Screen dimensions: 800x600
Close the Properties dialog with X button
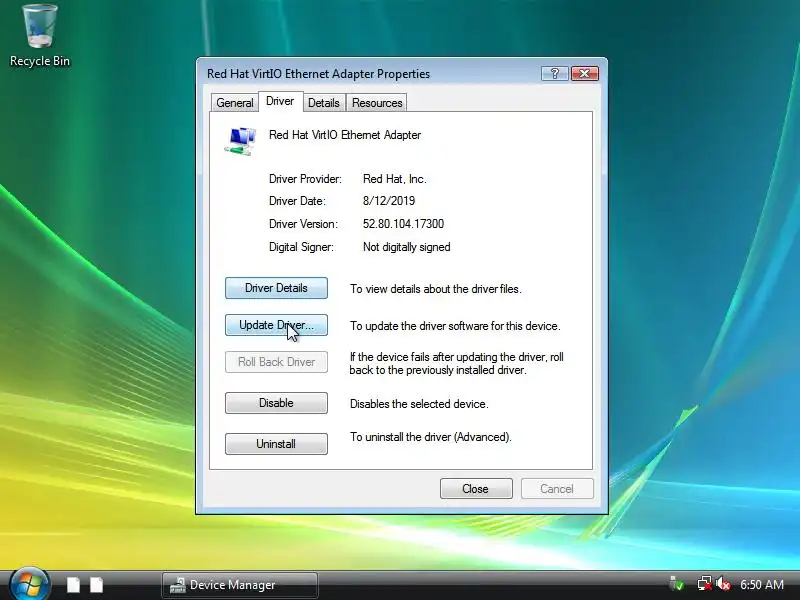click(585, 73)
